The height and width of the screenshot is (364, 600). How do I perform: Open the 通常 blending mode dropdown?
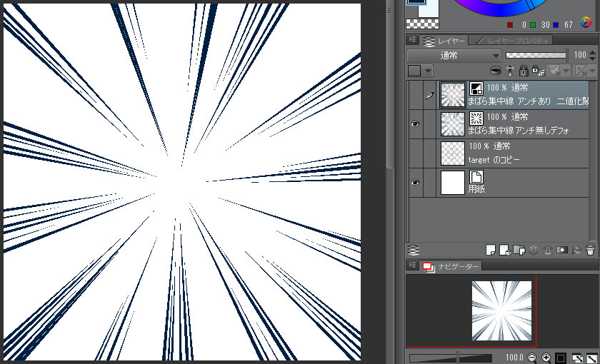click(454, 55)
